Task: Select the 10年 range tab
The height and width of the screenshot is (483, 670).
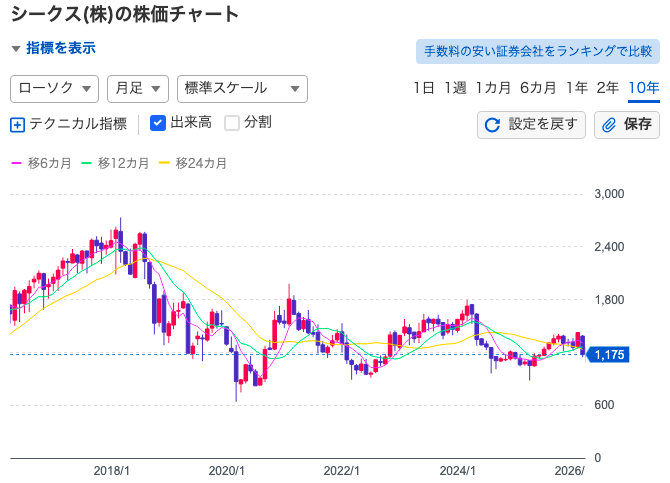Action: pyautogui.click(x=643, y=88)
